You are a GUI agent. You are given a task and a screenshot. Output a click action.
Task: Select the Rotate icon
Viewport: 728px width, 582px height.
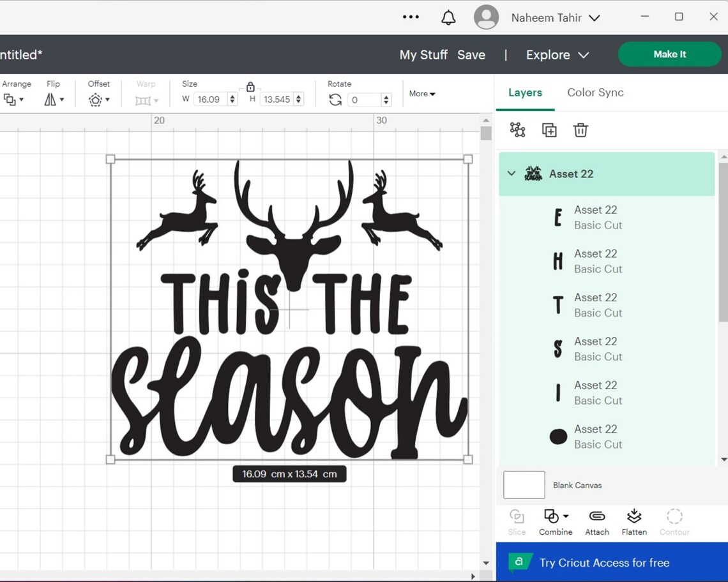point(335,100)
